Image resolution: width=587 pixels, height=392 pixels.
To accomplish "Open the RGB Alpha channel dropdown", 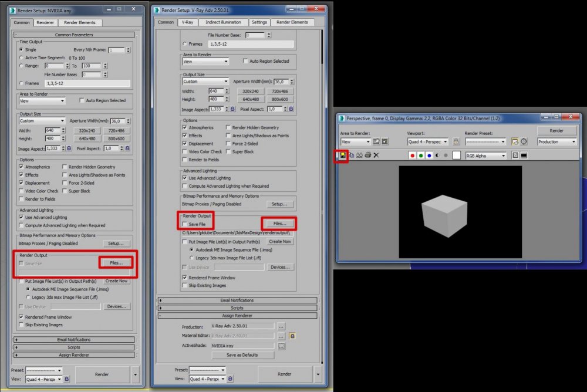I will pyautogui.click(x=486, y=156).
